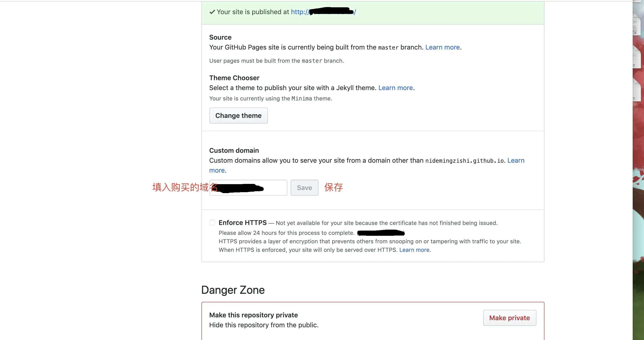Click the Danger Zone heading
644x340 pixels.
pyautogui.click(x=233, y=290)
